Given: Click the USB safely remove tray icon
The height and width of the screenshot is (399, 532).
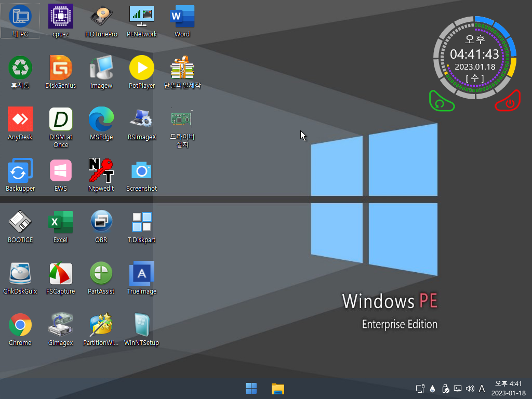Looking at the screenshot, I should (445, 389).
